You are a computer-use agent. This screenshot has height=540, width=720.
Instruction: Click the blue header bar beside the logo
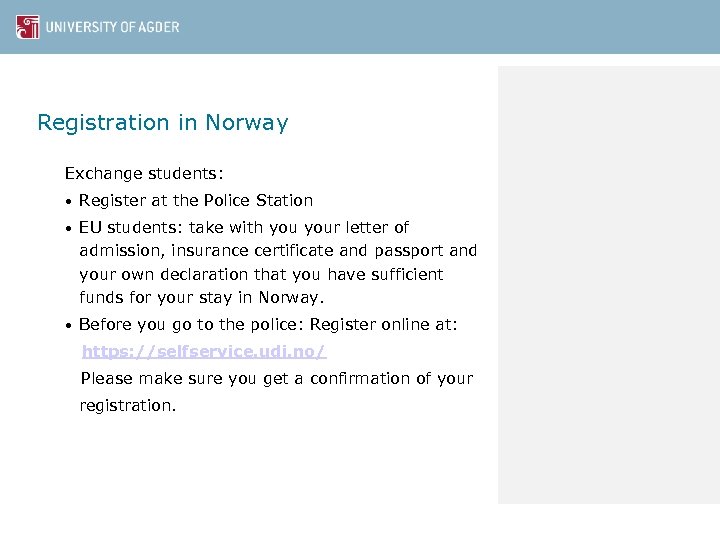pos(450,27)
